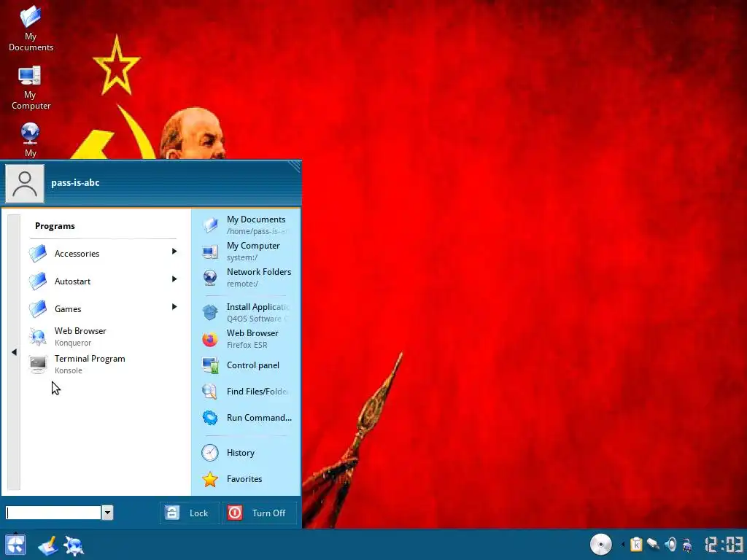Click the History clock icon
This screenshot has width=747, height=560.
pos(209,453)
